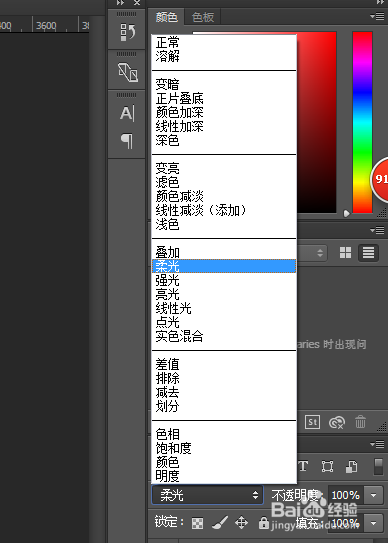Choose blend mode 线性光
Image resolution: width=388 pixels, height=543 pixels.
[x=224, y=308]
